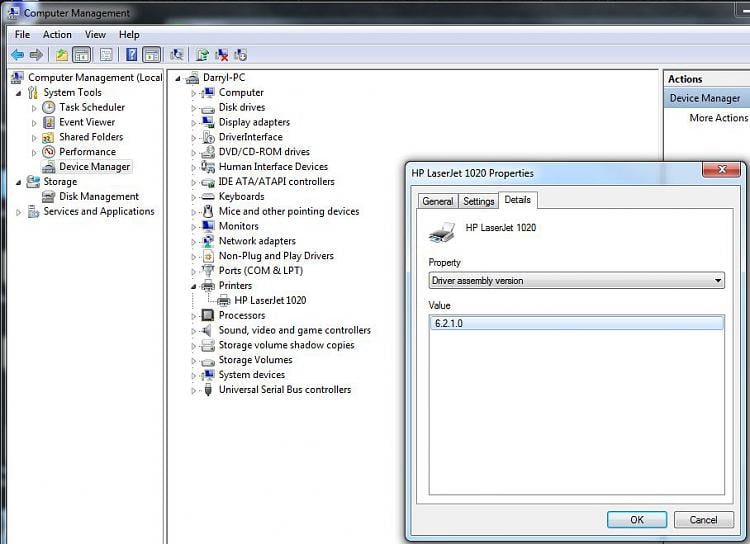Screen dimensions: 750x544
Task: Collapse the Printers category arrow
Action: tap(194, 286)
